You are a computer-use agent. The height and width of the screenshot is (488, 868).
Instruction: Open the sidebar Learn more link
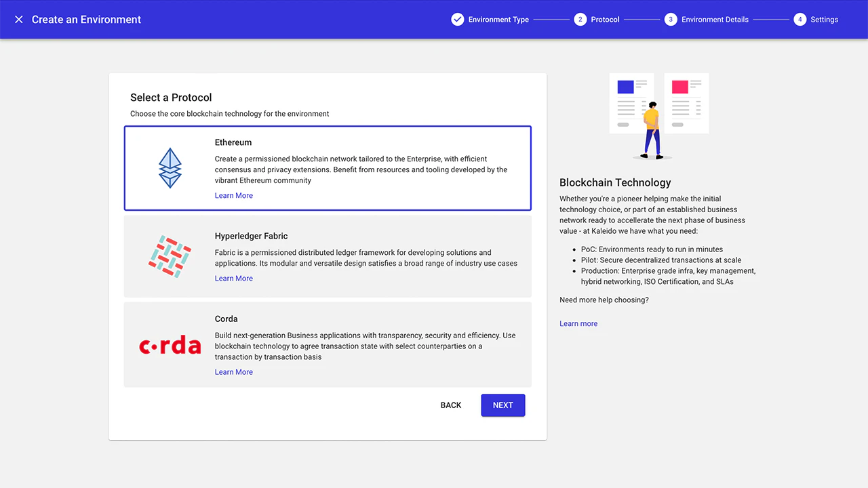(578, 324)
